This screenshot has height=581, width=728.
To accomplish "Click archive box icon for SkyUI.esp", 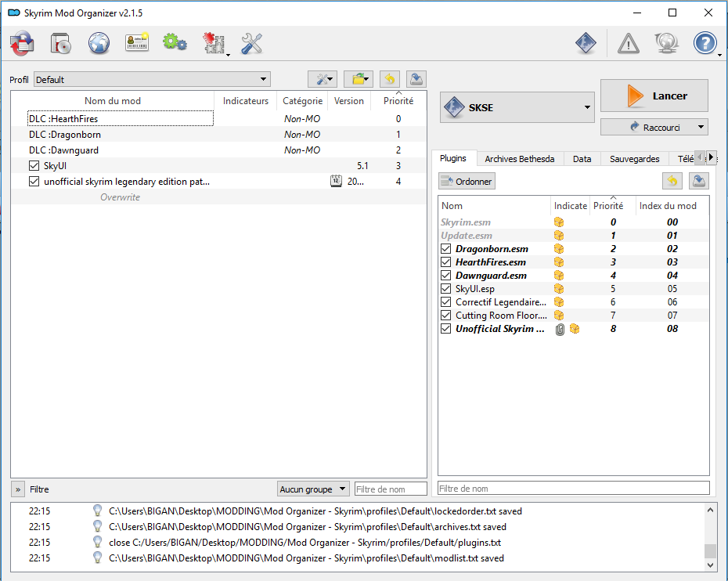I will click(x=559, y=289).
